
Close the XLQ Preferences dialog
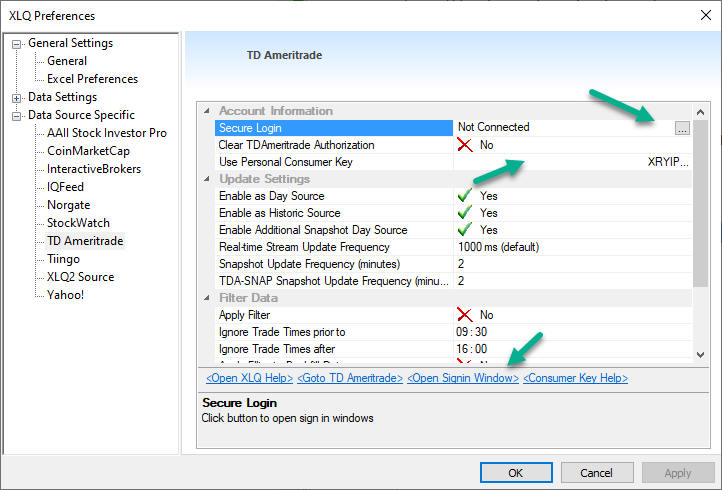click(705, 15)
